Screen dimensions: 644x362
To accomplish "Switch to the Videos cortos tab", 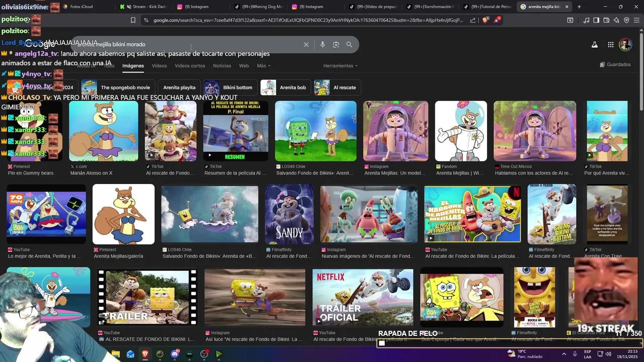I will (190, 66).
